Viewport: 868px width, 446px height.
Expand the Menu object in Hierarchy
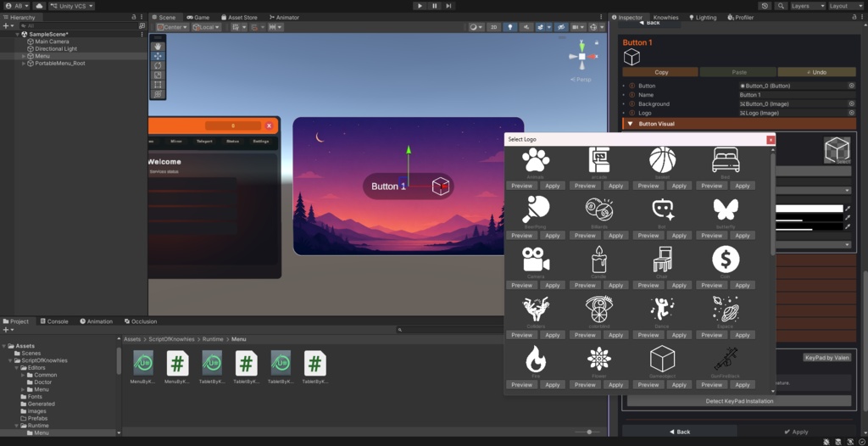(24, 56)
